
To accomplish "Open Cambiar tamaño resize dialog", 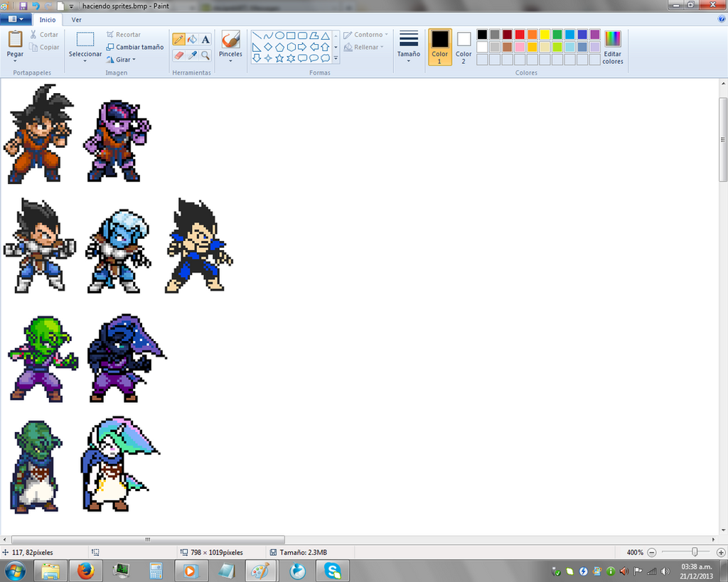I will 134,47.
